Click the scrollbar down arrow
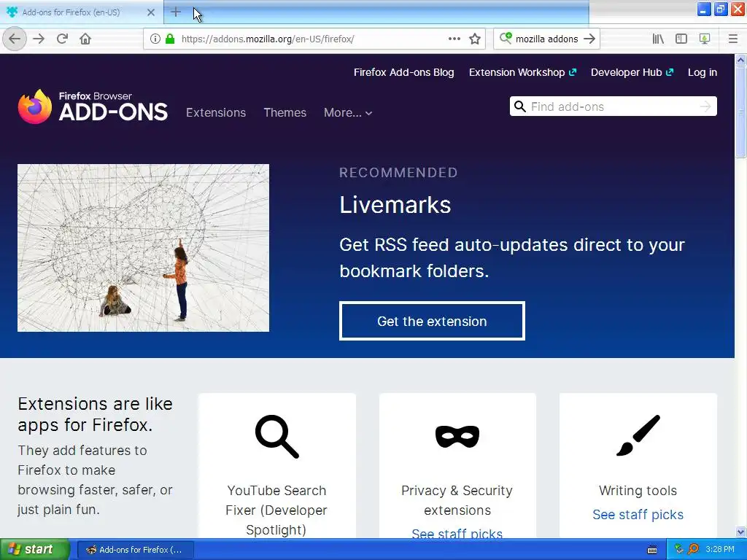 click(x=740, y=532)
